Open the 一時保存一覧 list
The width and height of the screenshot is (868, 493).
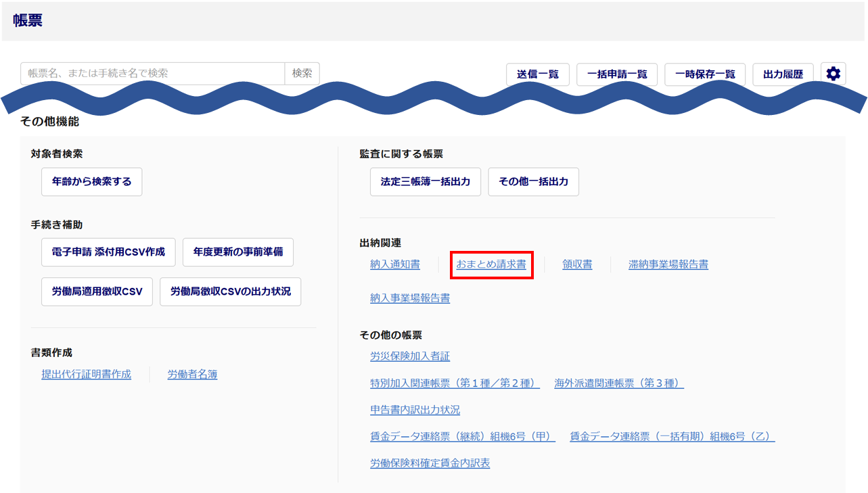click(x=705, y=74)
